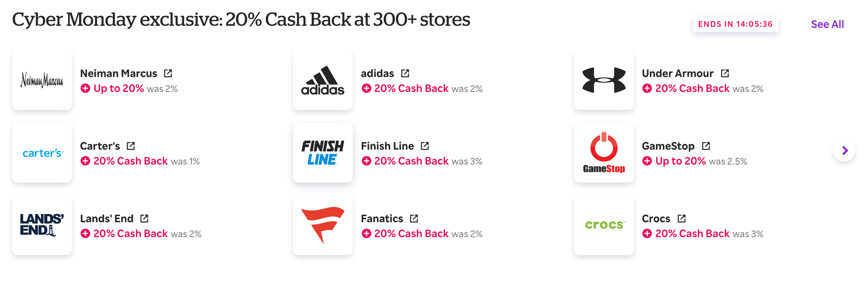
Task: Click the external link icon next to Carter's
Action: pos(131,146)
